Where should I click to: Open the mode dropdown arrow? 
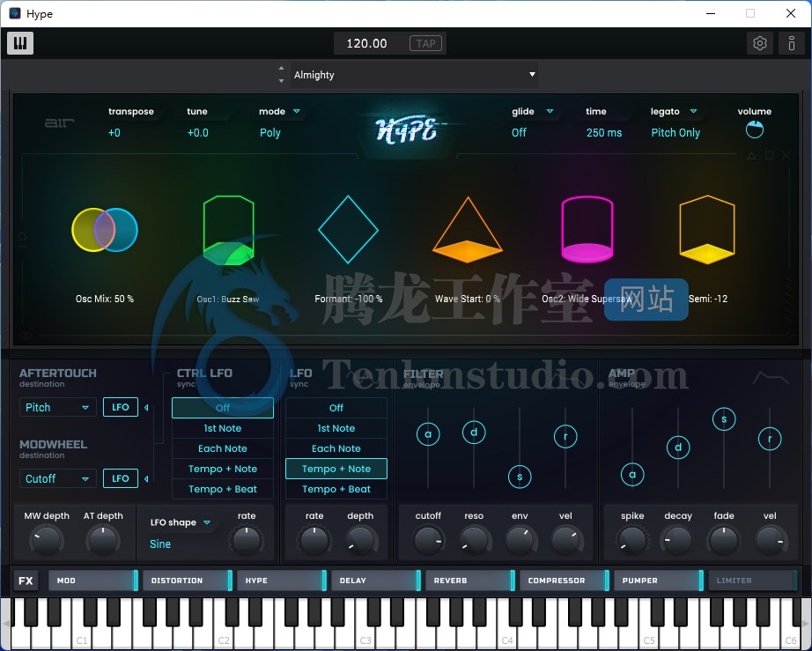297,111
